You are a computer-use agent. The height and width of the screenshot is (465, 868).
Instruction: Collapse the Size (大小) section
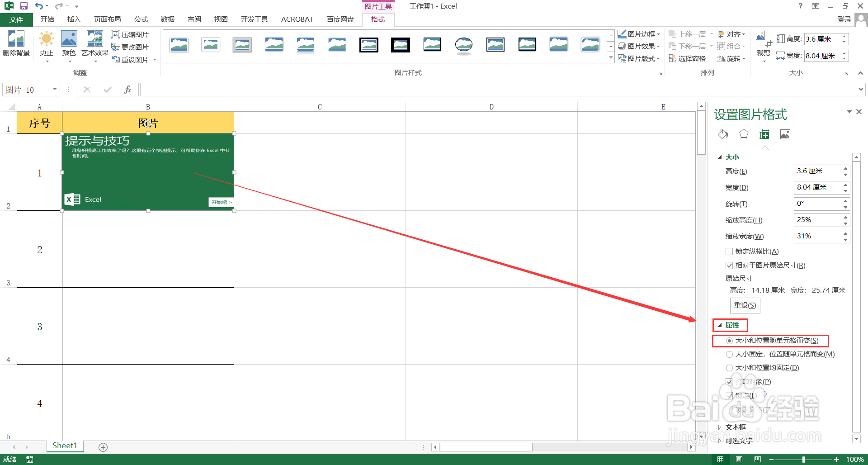pyautogui.click(x=720, y=157)
